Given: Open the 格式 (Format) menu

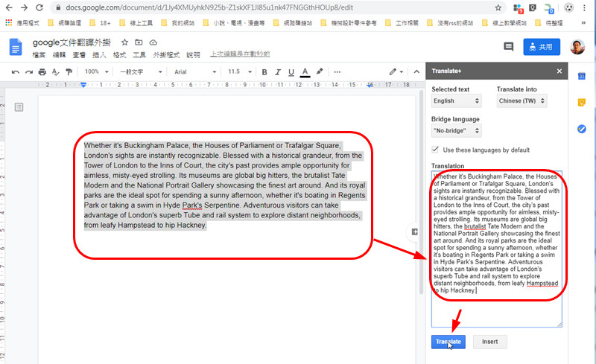Looking at the screenshot, I should [x=119, y=55].
